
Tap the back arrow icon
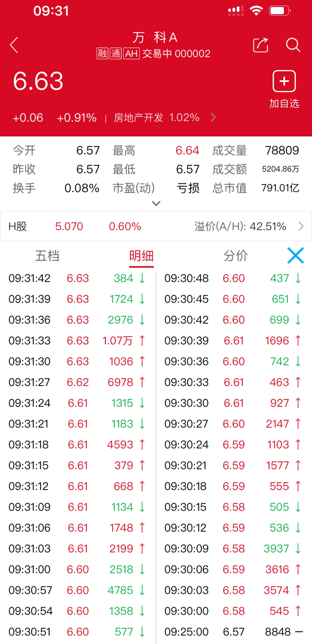[14, 45]
